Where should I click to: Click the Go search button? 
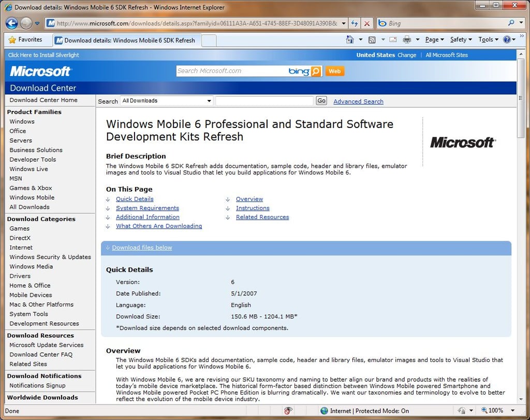coord(321,100)
